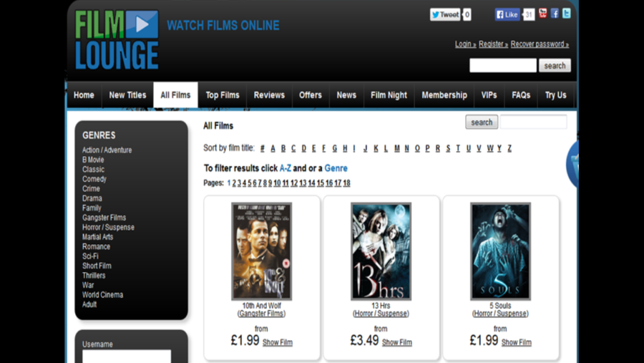The height and width of the screenshot is (363, 644).
Task: Sort film titles by # symbol
Action: tap(262, 148)
